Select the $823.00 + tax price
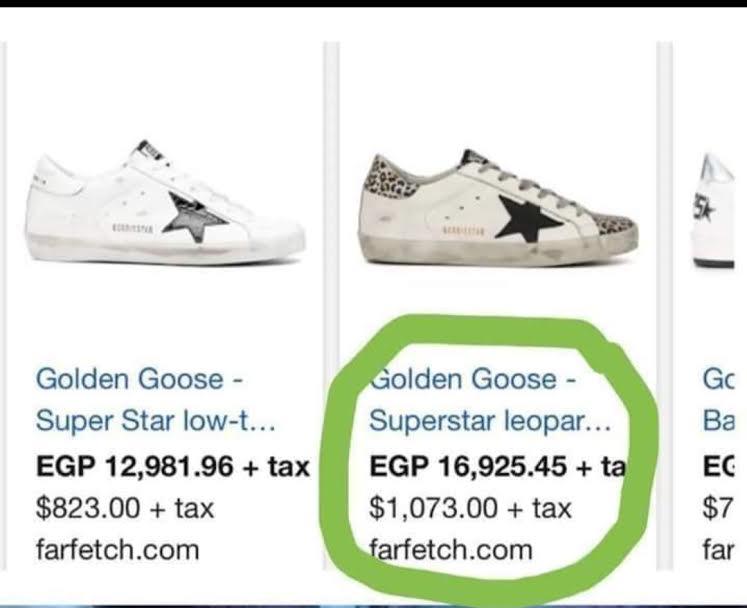Screen dimensions: 747x608 click(125, 508)
